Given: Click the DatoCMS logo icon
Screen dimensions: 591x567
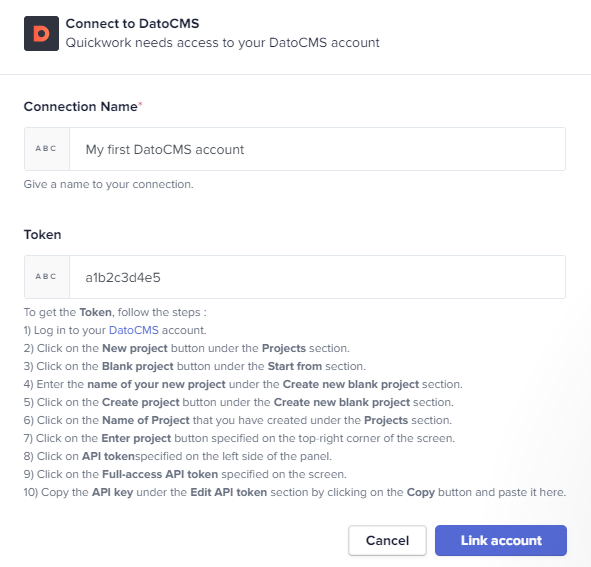Looking at the screenshot, I should (41, 33).
